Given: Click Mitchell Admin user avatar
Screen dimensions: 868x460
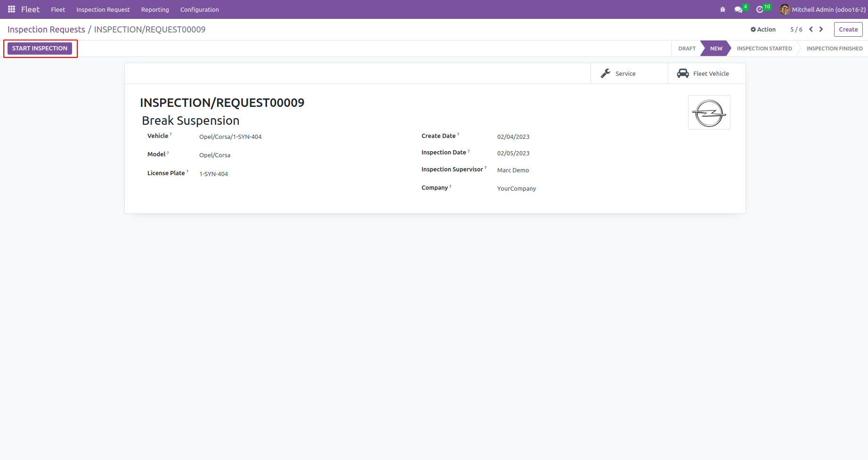Looking at the screenshot, I should click(785, 9).
